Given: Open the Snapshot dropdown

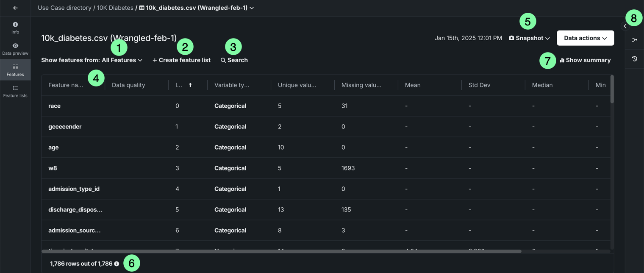Looking at the screenshot, I should 529,38.
